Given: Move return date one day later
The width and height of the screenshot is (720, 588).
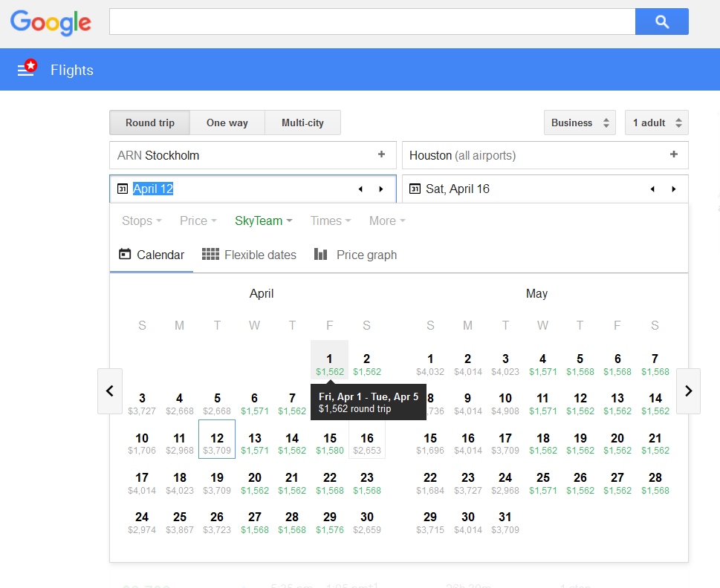Looking at the screenshot, I should click(674, 189).
